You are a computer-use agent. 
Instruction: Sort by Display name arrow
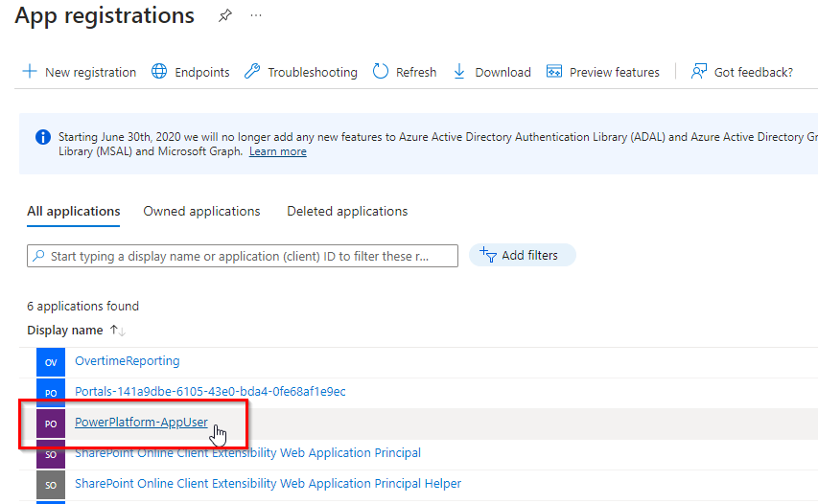click(117, 331)
